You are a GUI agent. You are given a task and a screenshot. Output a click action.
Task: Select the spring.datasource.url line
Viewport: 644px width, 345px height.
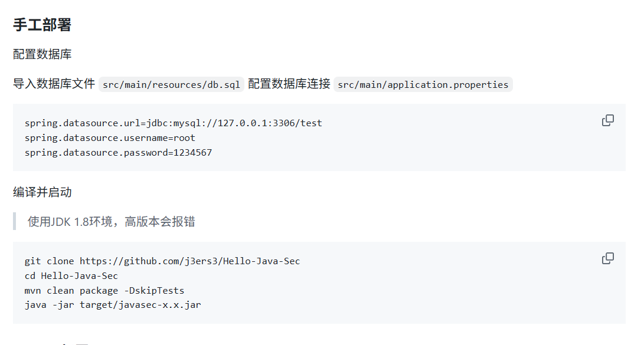[173, 123]
